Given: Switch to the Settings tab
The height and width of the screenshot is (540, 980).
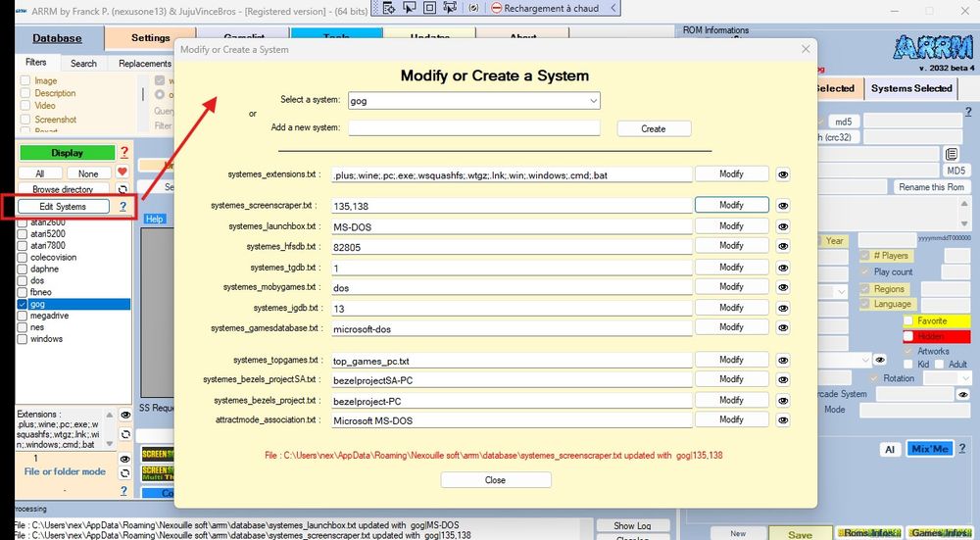Looking at the screenshot, I should click(150, 38).
